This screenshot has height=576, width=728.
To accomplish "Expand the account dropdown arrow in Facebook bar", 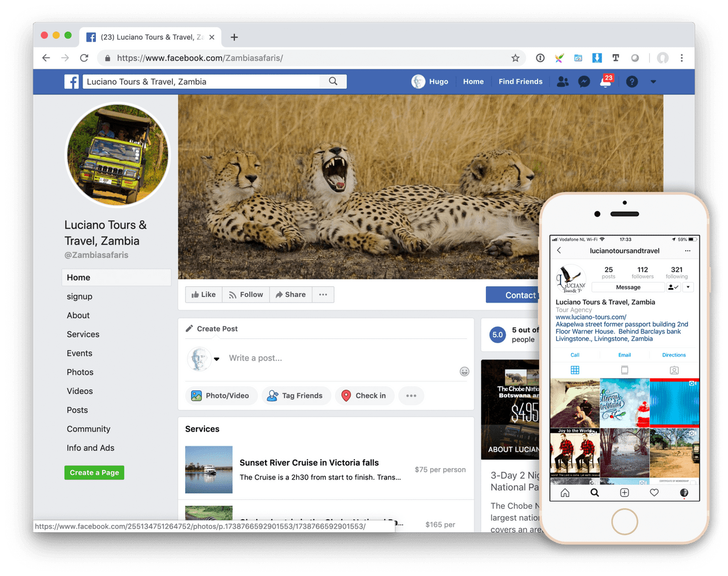I will pyautogui.click(x=653, y=81).
